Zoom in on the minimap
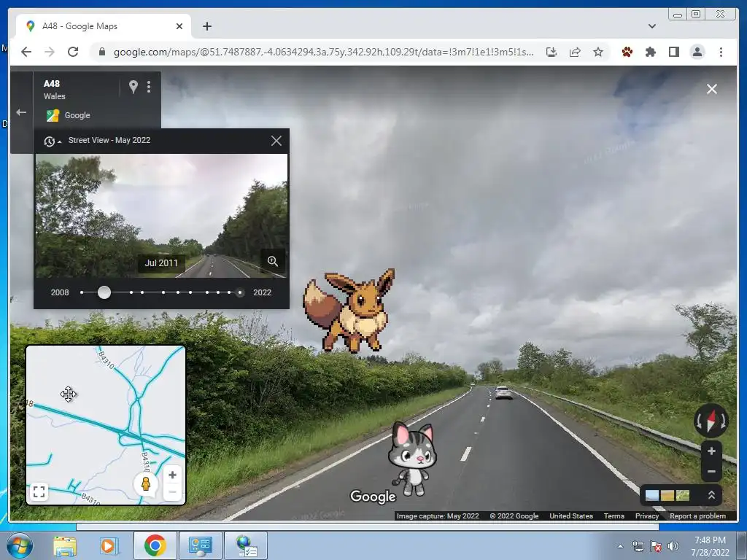 (172, 475)
